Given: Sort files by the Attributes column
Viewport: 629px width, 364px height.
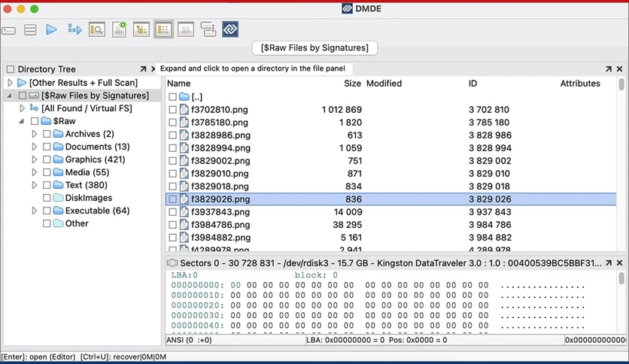Looking at the screenshot, I should coord(580,83).
